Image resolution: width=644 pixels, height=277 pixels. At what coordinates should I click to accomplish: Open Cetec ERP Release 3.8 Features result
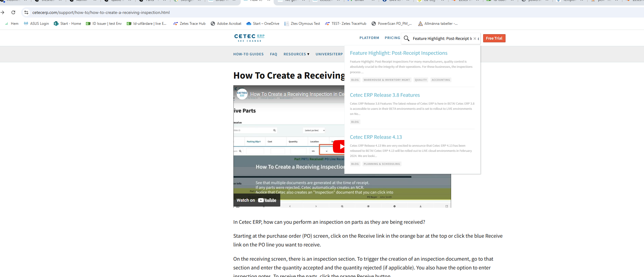(x=385, y=95)
